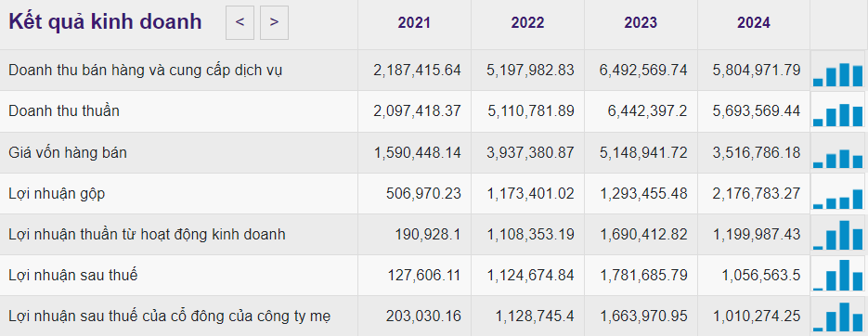Click the next period arrow button
This screenshot has width=868, height=336.
[274, 22]
